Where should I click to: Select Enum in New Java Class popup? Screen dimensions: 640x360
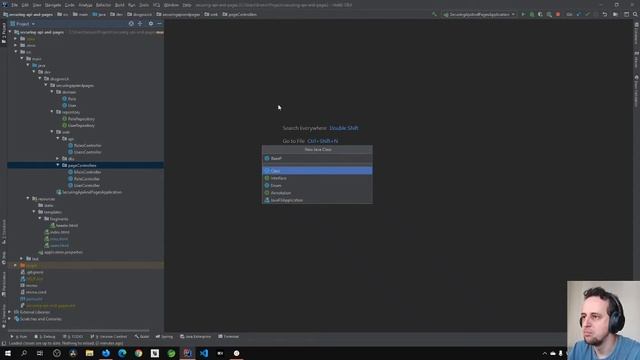point(317,185)
